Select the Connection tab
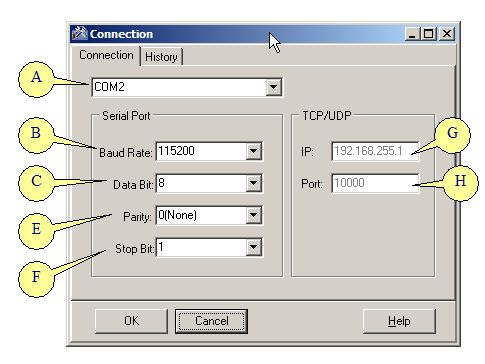The width and height of the screenshot is (485, 364). 106,55
